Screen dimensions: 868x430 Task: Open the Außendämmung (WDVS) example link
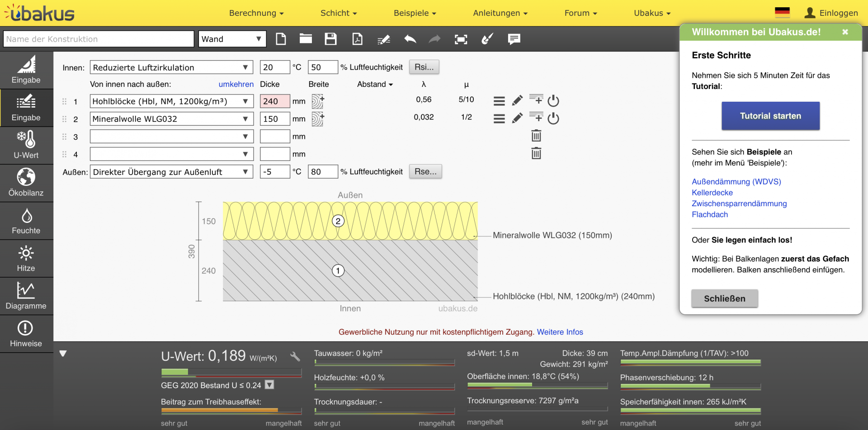736,181
